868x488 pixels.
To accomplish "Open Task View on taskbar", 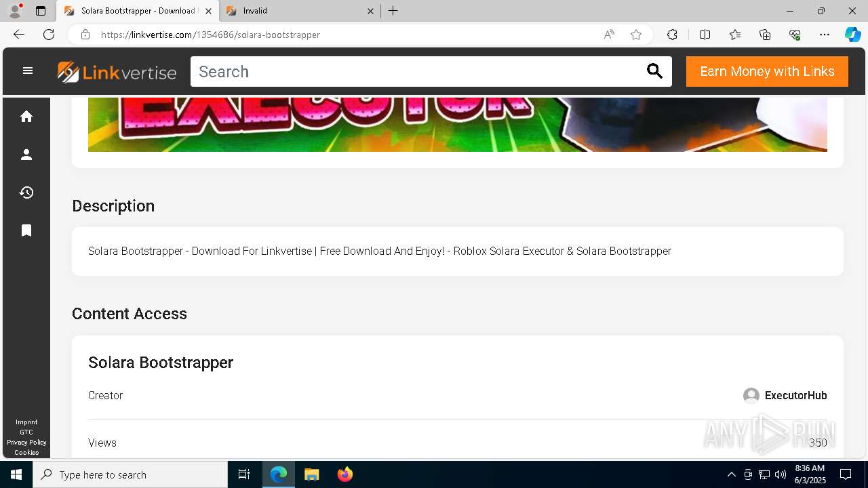I will (244, 474).
